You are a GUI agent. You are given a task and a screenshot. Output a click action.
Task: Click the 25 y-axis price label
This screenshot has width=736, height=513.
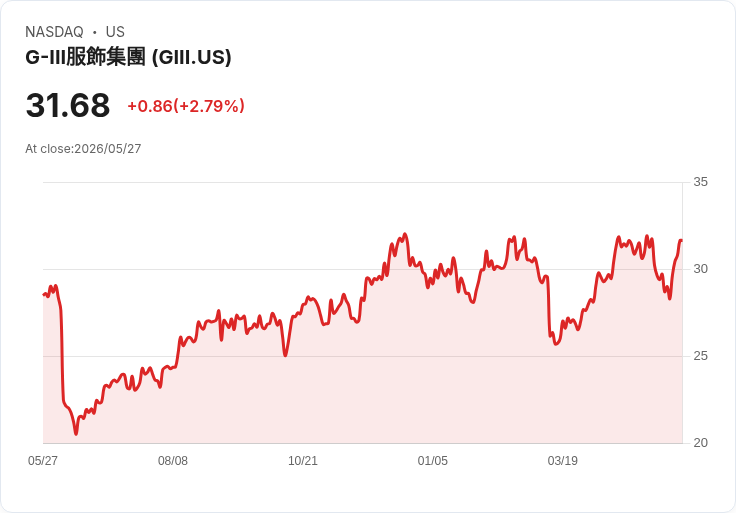click(700, 356)
